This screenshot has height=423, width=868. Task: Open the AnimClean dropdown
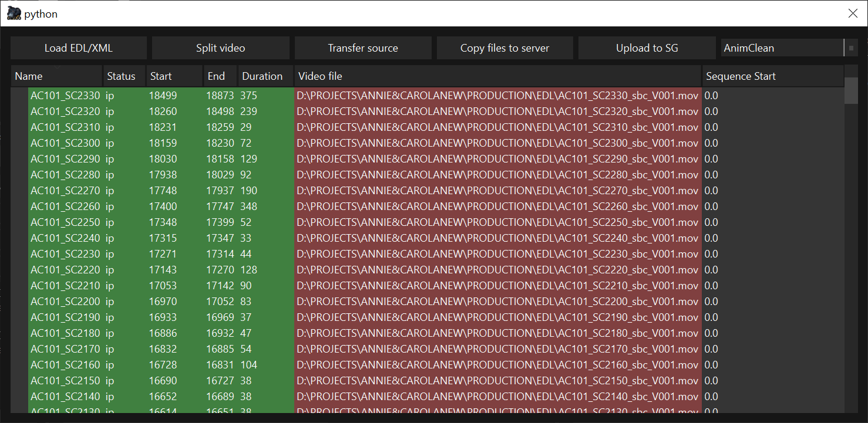[782, 48]
